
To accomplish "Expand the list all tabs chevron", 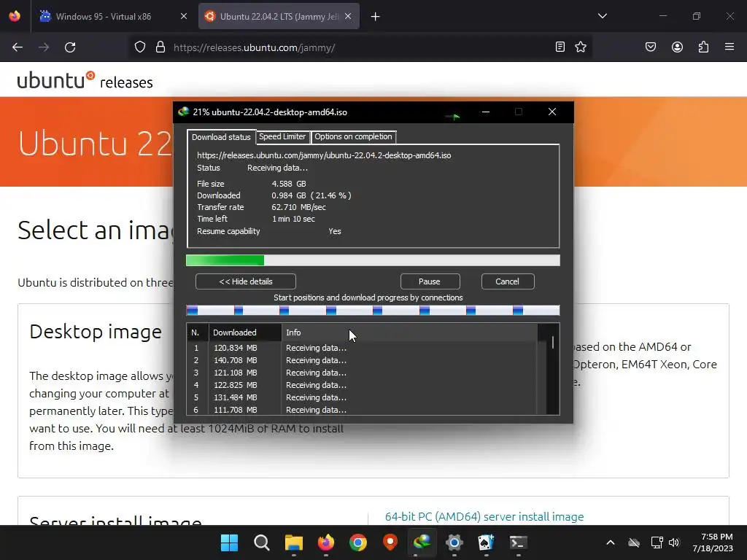I will click(602, 16).
